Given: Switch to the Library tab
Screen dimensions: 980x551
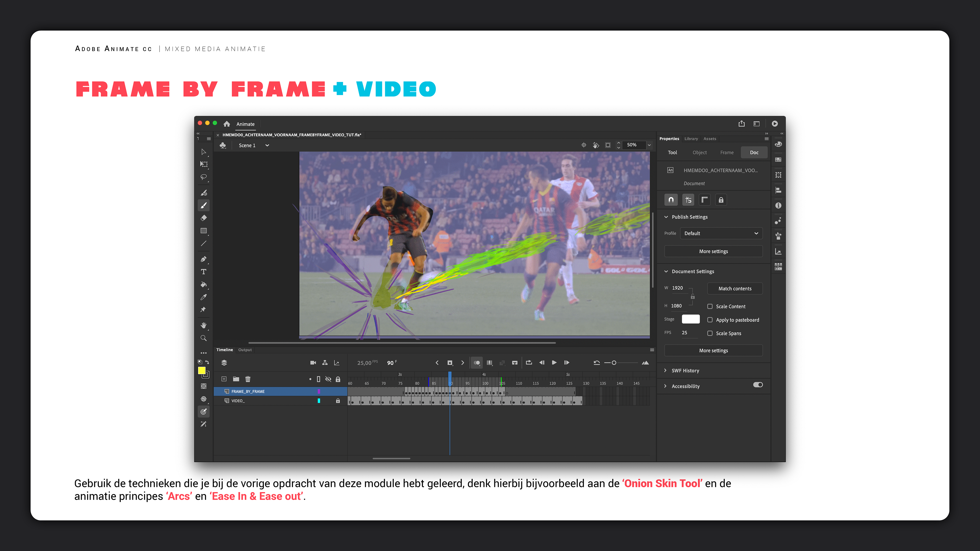Looking at the screenshot, I should (691, 139).
